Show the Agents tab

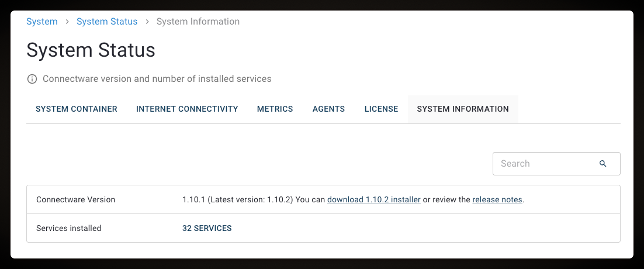pyautogui.click(x=328, y=109)
